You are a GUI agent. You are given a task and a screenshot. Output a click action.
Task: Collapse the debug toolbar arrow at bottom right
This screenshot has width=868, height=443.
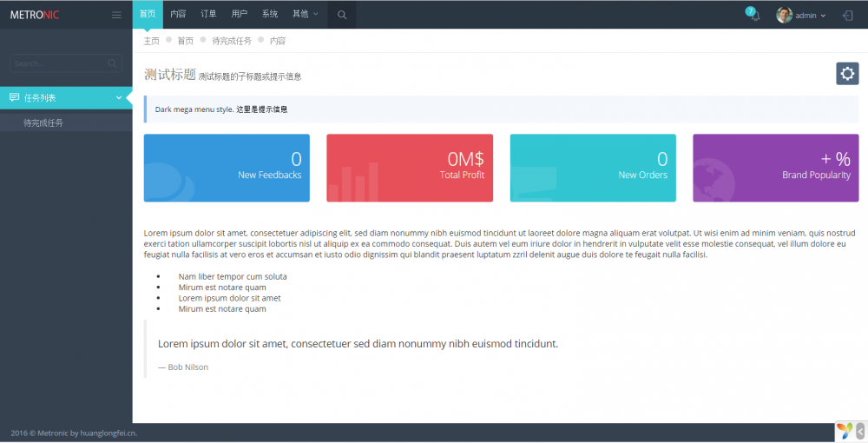(x=860, y=431)
